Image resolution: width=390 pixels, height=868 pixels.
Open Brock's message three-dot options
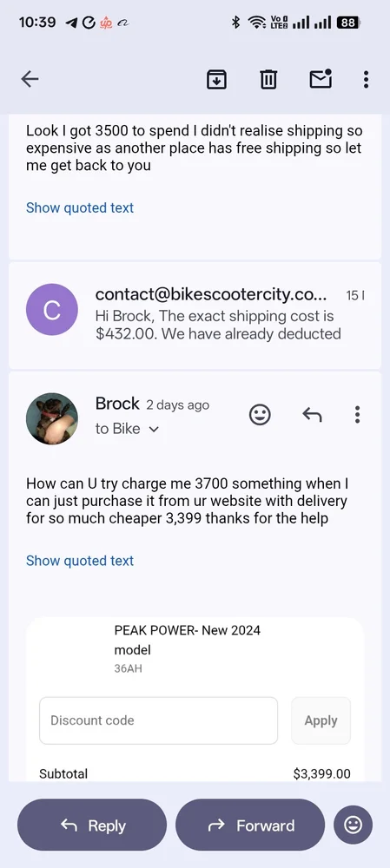point(357,414)
